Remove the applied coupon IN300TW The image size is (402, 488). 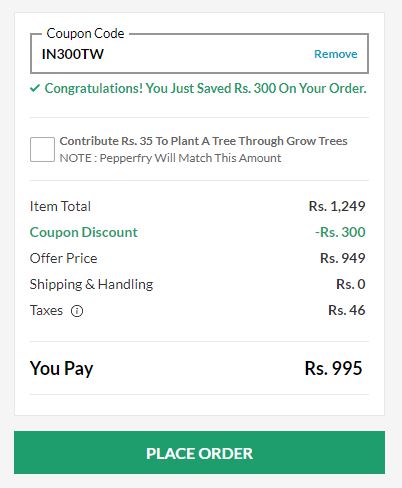(x=336, y=54)
